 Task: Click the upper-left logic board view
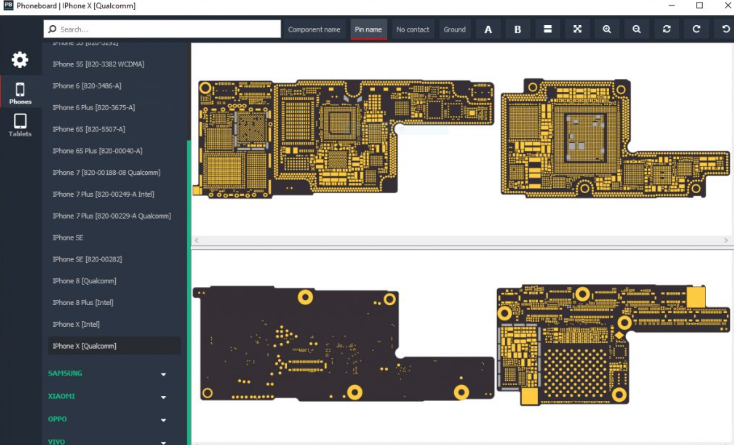[x=344, y=139]
